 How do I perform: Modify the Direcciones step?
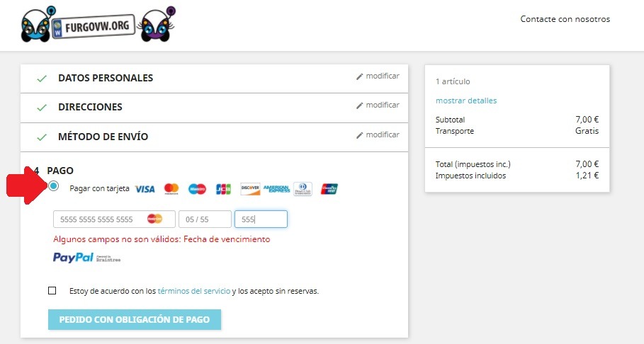(x=378, y=105)
